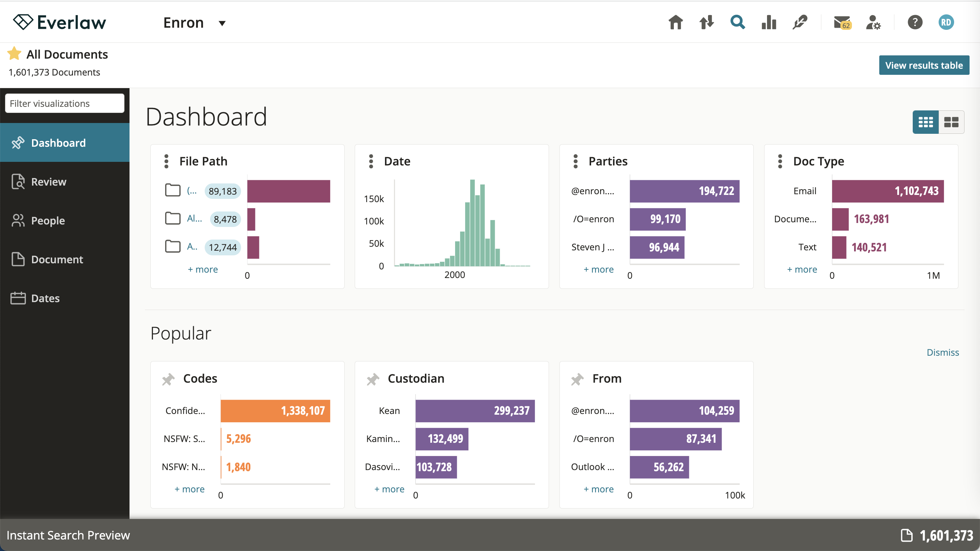The image size is (980, 551).
Task: Open the Search magnifier icon
Action: tap(738, 22)
